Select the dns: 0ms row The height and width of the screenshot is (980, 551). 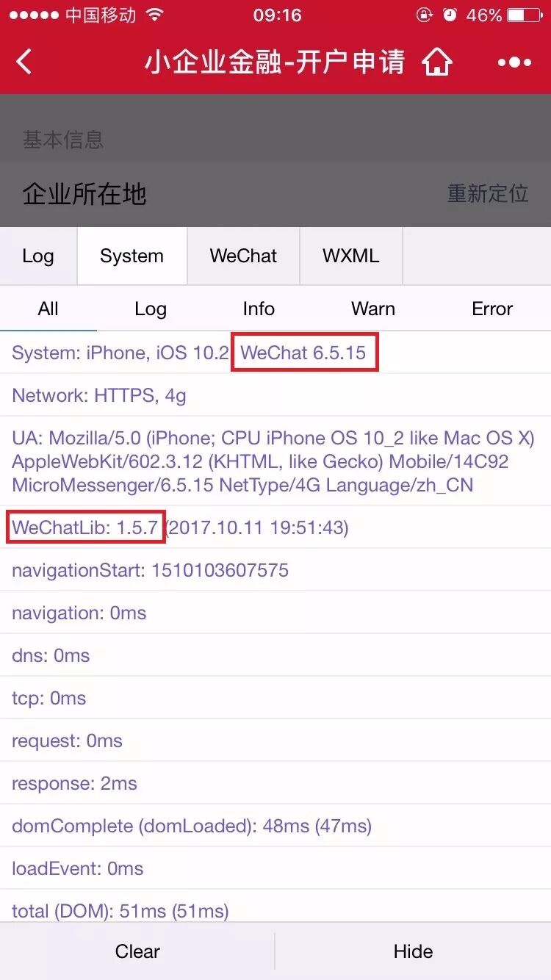click(275, 655)
